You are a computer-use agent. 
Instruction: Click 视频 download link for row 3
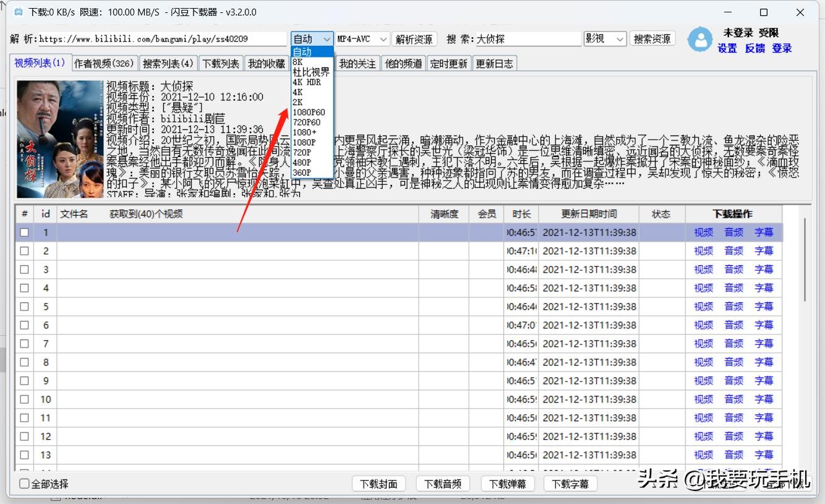[x=703, y=270]
